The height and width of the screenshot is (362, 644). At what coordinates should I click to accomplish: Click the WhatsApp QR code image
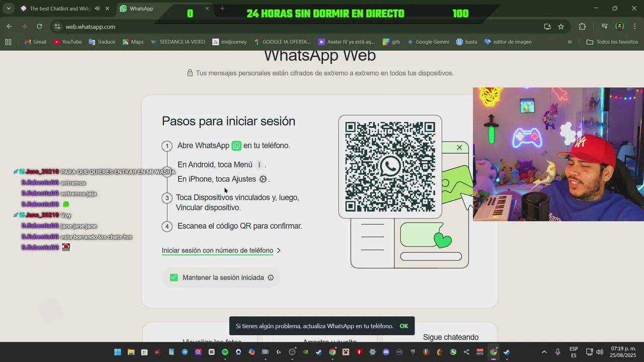[x=390, y=167]
